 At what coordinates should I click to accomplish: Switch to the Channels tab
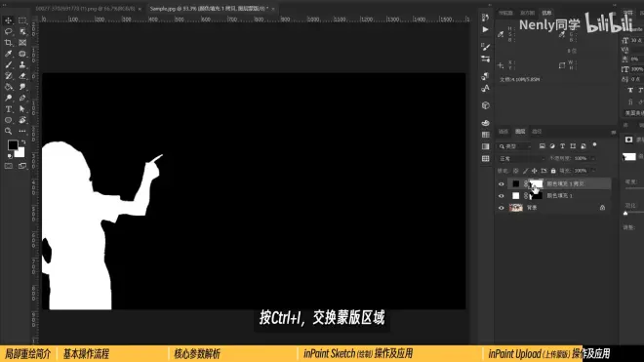tap(503, 132)
